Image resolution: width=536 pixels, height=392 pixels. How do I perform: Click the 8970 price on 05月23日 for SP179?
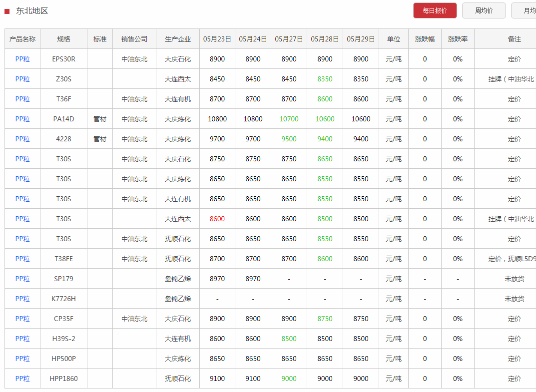[217, 279]
